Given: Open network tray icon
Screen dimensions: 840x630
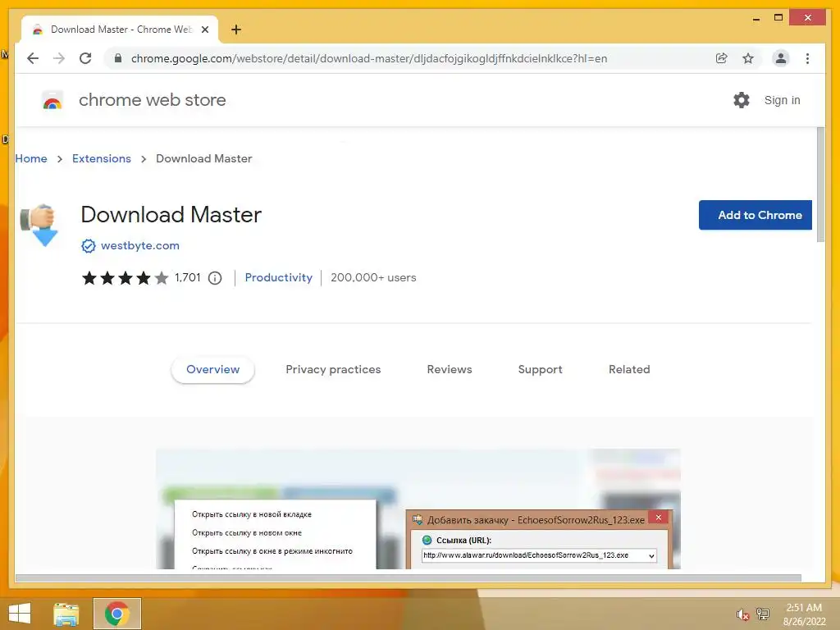Looking at the screenshot, I should pos(763,614).
